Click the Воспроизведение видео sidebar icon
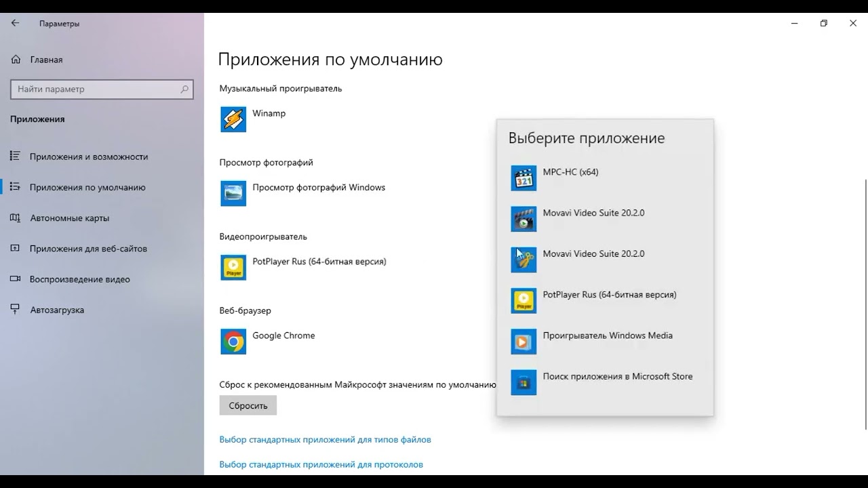 point(15,279)
